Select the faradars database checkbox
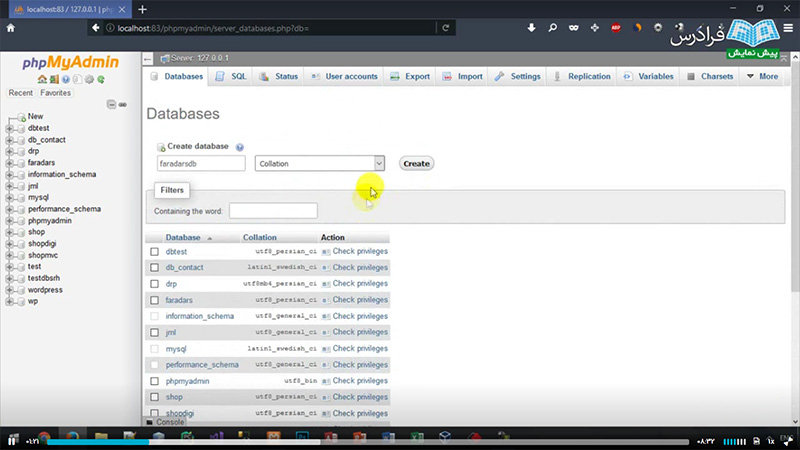Viewport: 800px width, 450px height. [154, 300]
